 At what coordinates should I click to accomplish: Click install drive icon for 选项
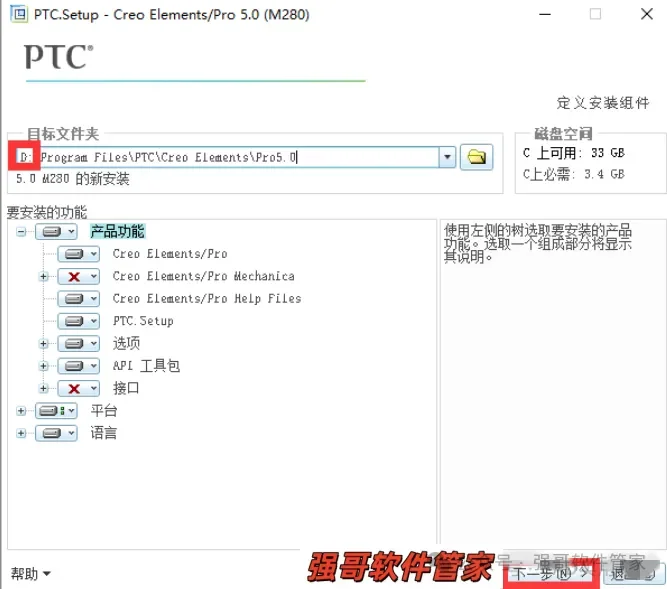pyautogui.click(x=74, y=344)
